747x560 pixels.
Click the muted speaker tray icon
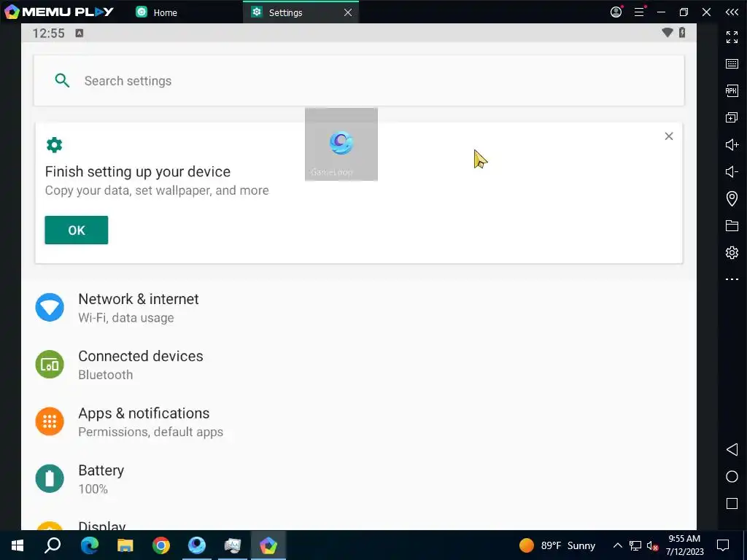[x=652, y=545]
